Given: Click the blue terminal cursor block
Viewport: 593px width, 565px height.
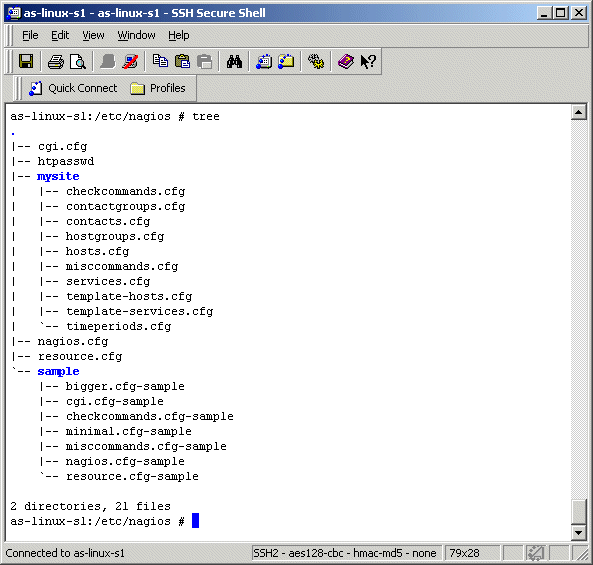Looking at the screenshot, I should (195, 521).
